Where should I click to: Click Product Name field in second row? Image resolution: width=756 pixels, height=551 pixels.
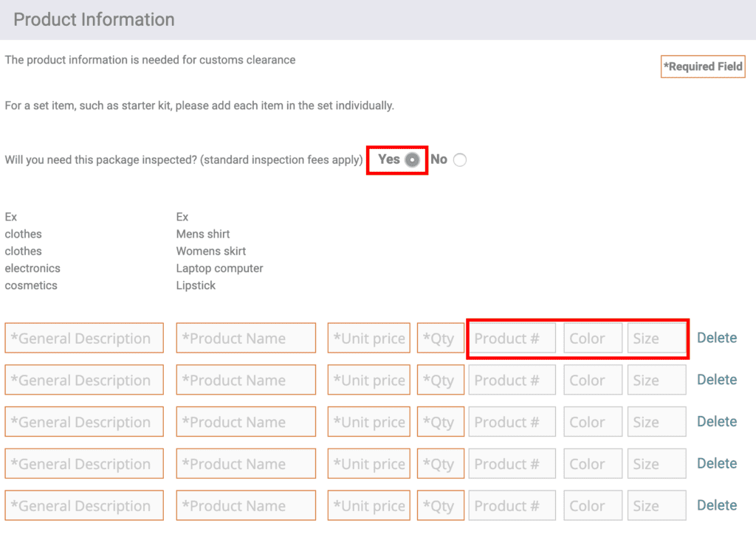pyautogui.click(x=246, y=380)
